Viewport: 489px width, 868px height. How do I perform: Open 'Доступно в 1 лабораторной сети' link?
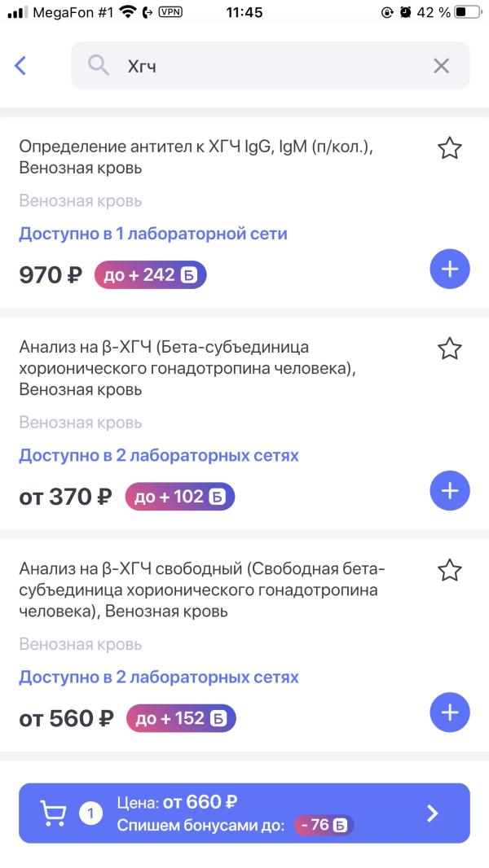point(153,234)
